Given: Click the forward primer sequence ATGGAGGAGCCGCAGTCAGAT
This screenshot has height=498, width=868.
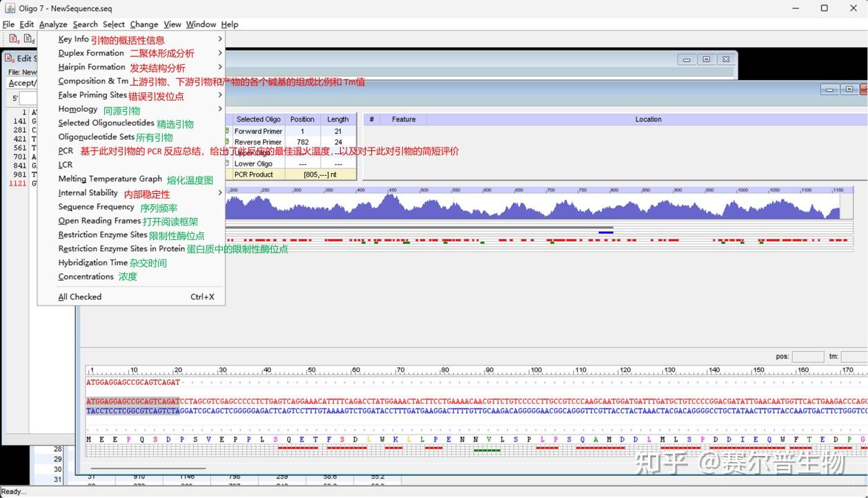Looking at the screenshot, I should click(x=133, y=381).
